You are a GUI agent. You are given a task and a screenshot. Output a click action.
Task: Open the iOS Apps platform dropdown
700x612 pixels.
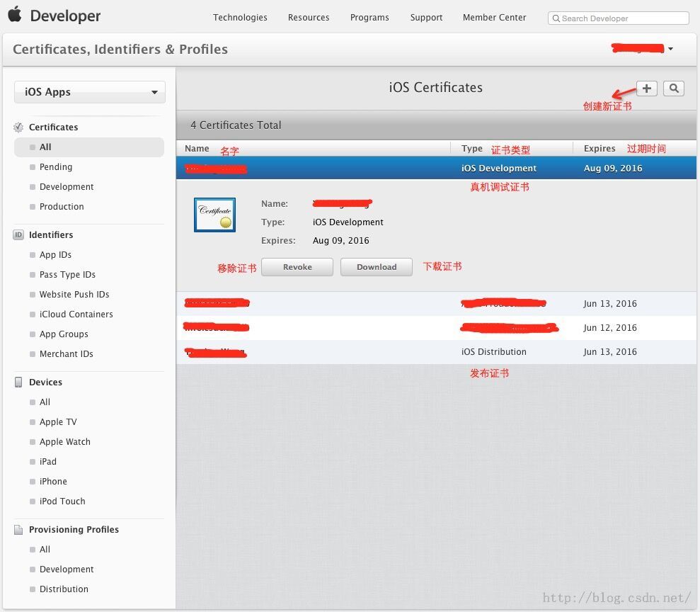coord(90,92)
